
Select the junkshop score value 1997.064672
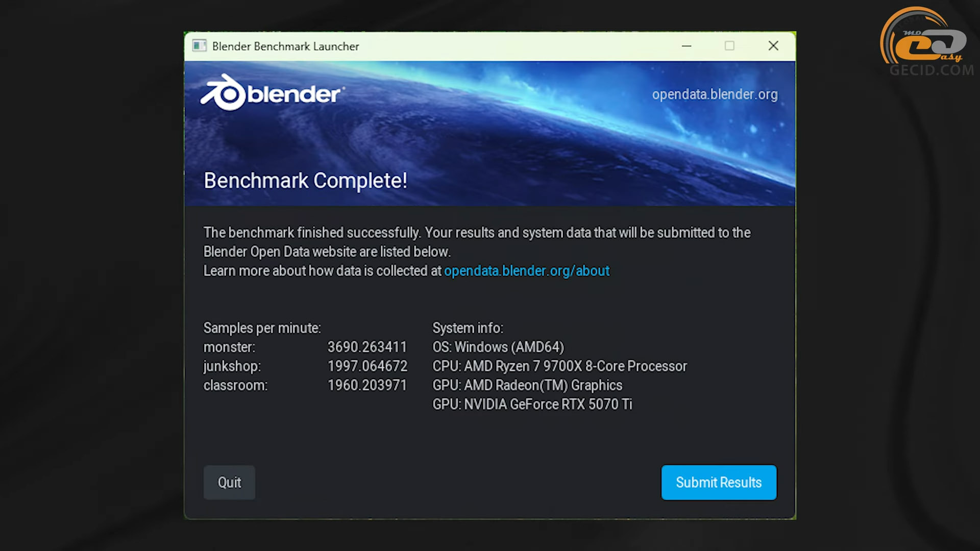(367, 366)
